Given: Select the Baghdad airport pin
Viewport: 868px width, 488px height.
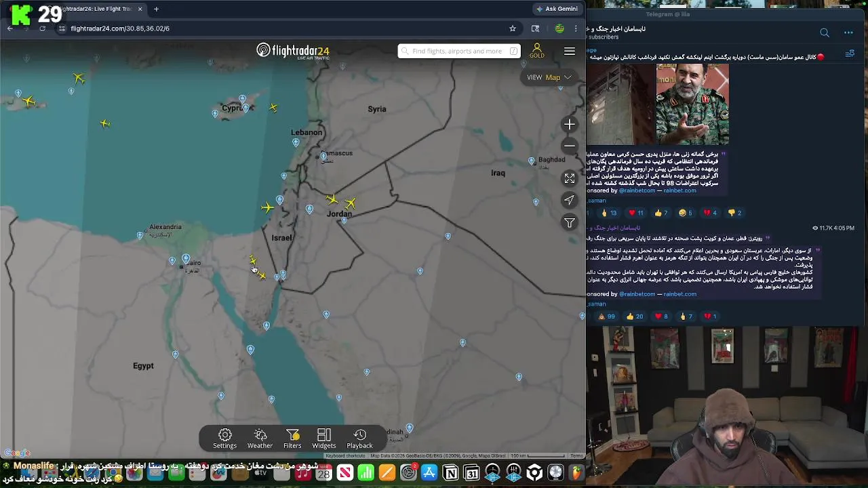Looking at the screenshot, I should pos(532,161).
